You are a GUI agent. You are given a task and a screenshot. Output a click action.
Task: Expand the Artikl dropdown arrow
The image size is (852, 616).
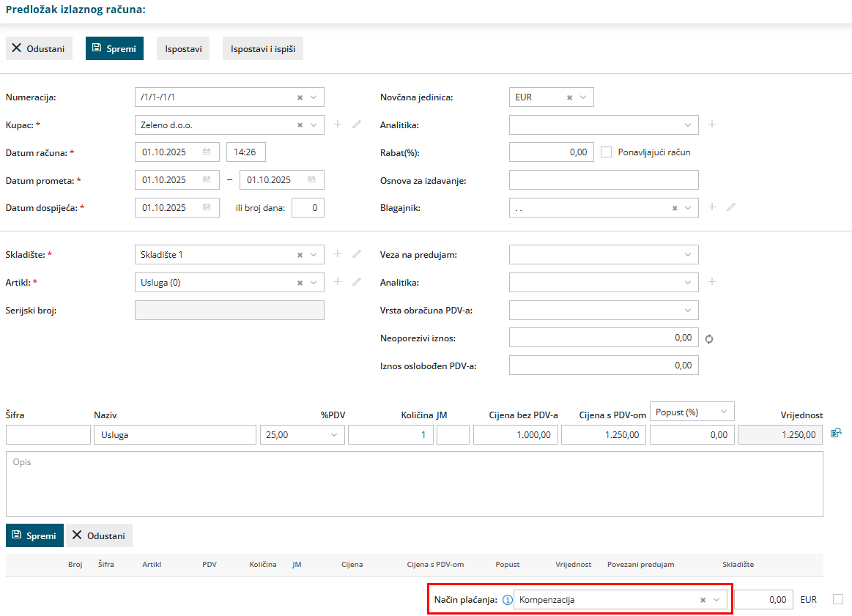[x=314, y=283]
